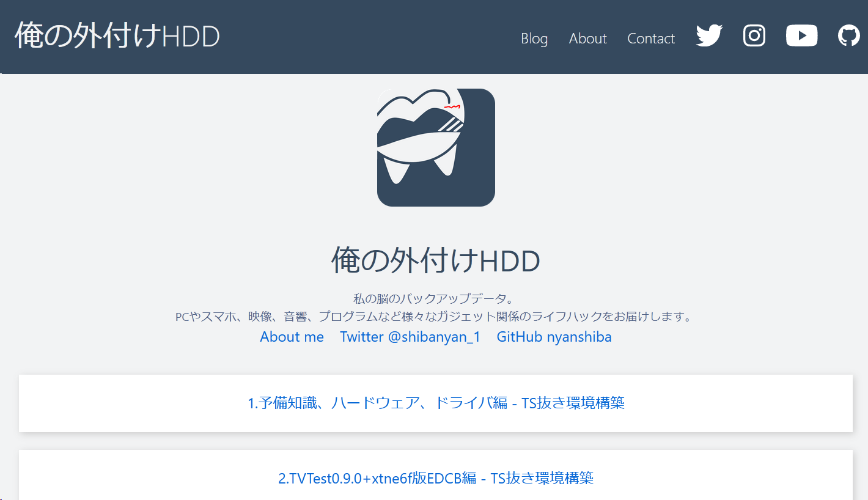
Task: Select the Contact menu item
Action: click(x=651, y=38)
